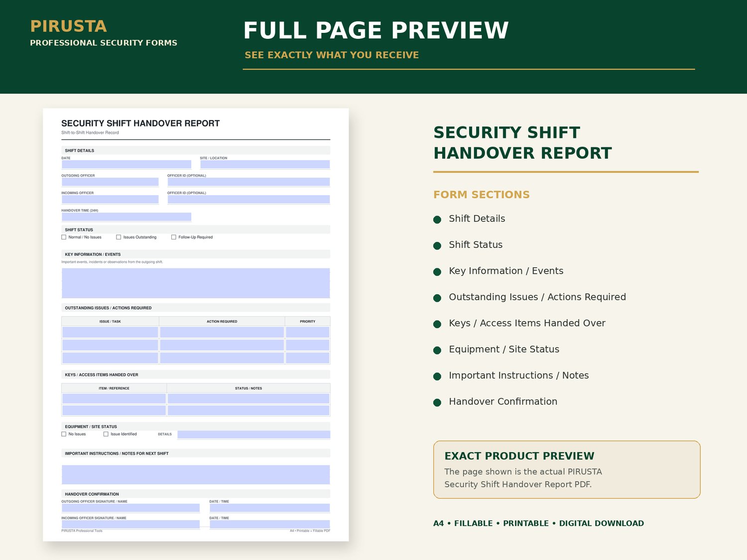Click the Site / Location input field
This screenshot has width=747, height=560.
(x=265, y=164)
